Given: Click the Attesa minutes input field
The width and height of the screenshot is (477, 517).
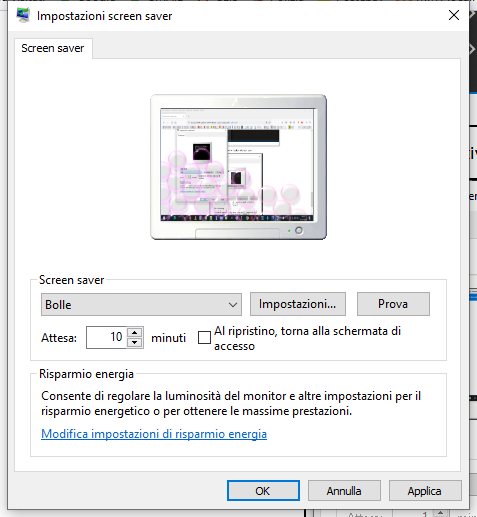Looking at the screenshot, I should click(106, 337).
